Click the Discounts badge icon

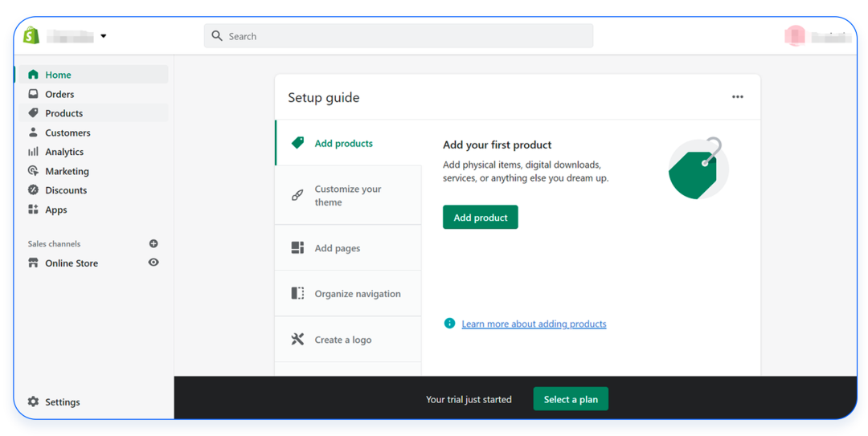[x=33, y=190]
